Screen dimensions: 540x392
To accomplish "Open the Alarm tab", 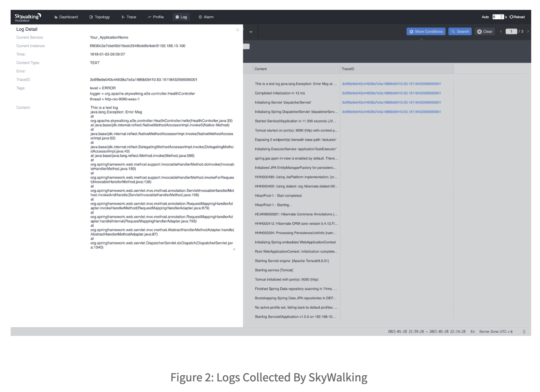I will click(206, 17).
